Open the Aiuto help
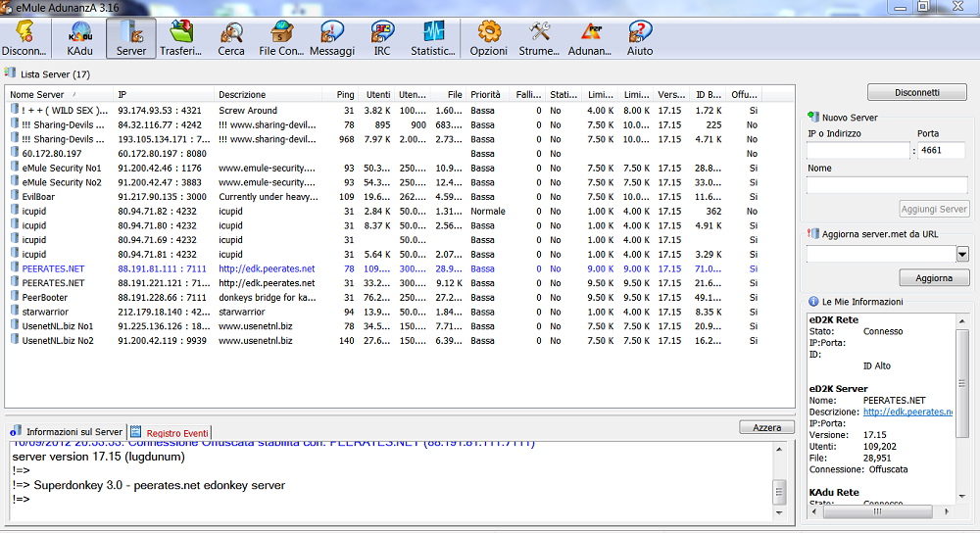 pyautogui.click(x=640, y=39)
